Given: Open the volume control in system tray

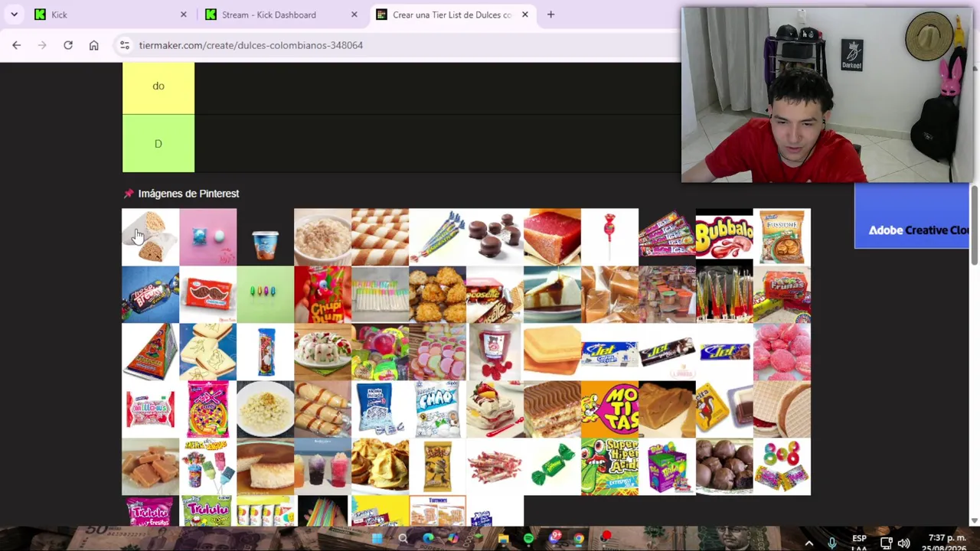Looking at the screenshot, I should [x=904, y=543].
